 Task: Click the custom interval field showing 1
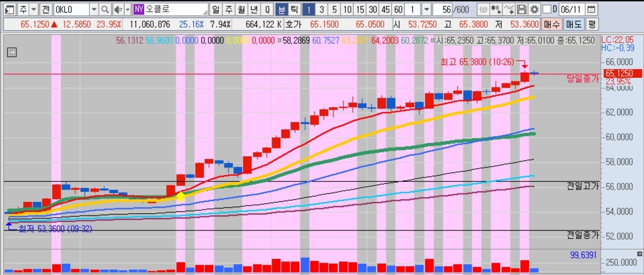coord(413,9)
